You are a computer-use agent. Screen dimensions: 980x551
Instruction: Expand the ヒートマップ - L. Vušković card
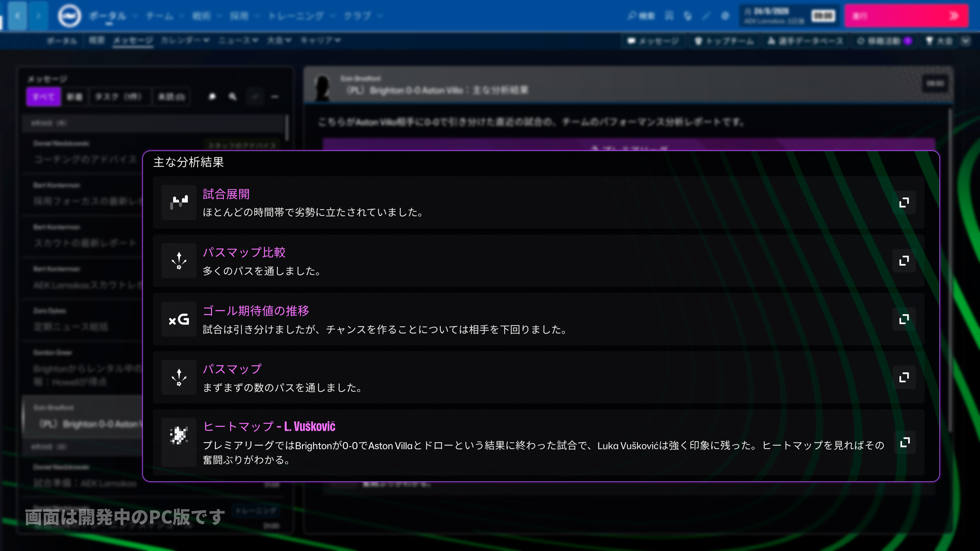[x=905, y=442]
